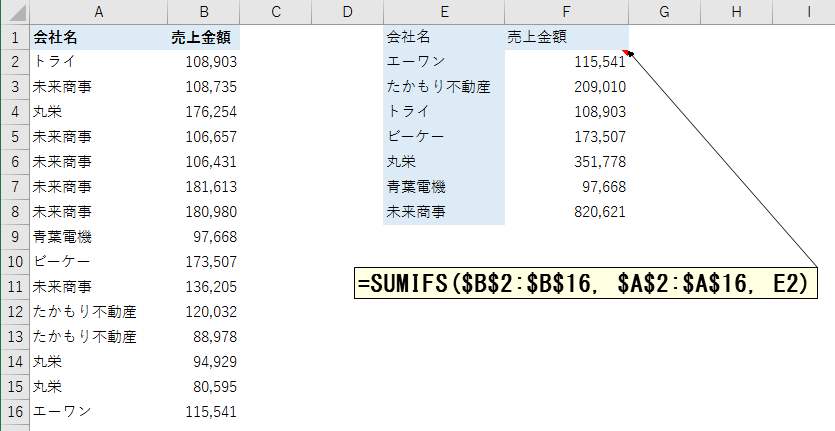Click cell F4 value 108,903
Viewport: 835px width, 431px height.
tap(566, 112)
